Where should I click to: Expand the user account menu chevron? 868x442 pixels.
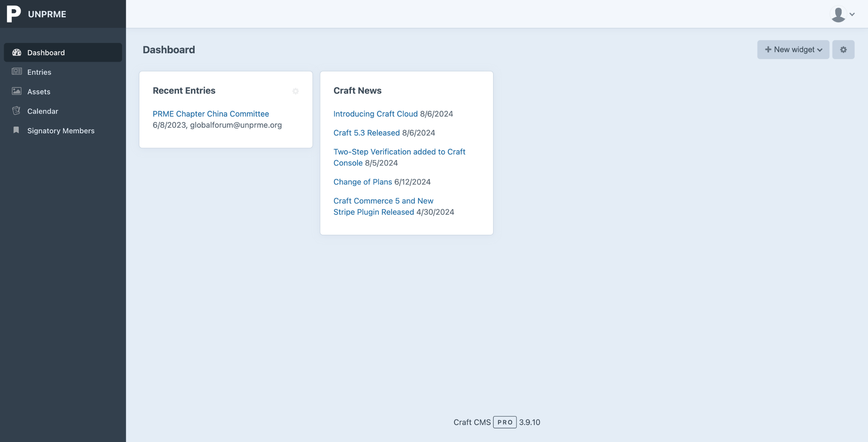pyautogui.click(x=852, y=14)
